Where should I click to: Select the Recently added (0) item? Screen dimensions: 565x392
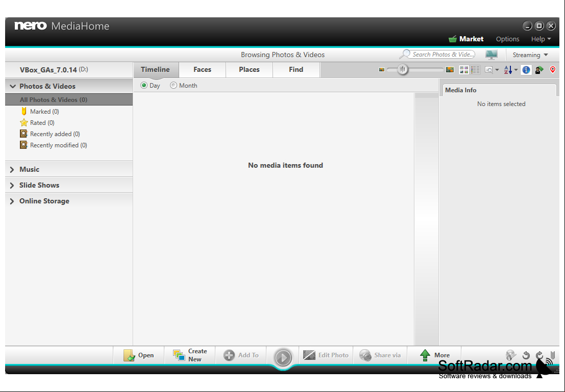[x=55, y=134]
